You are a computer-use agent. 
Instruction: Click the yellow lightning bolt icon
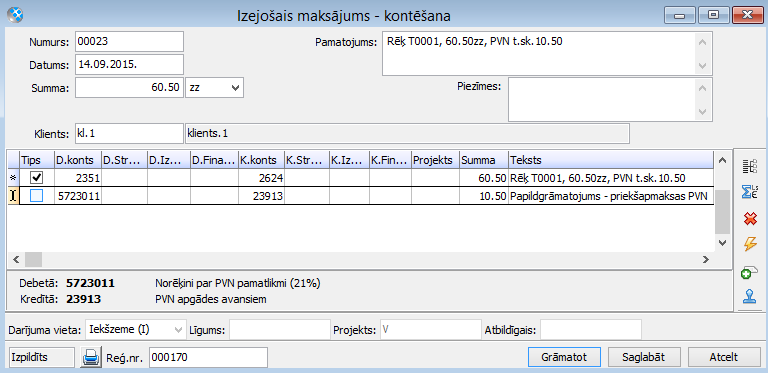pyautogui.click(x=750, y=244)
